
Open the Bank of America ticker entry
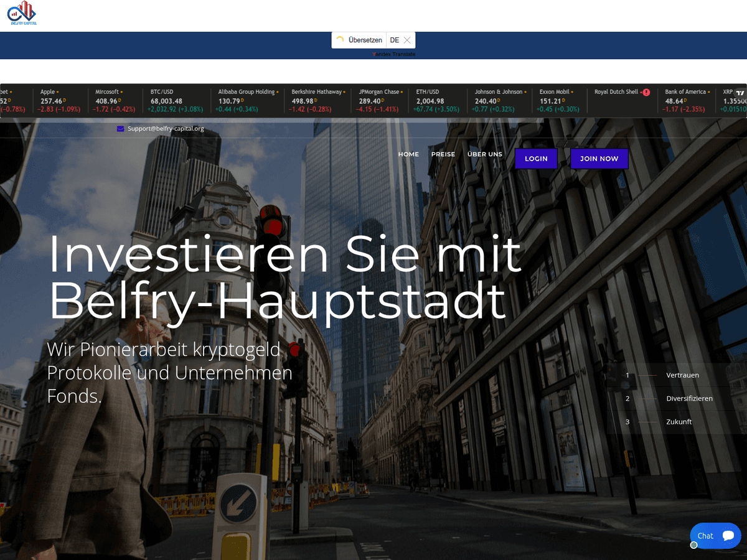[x=687, y=100]
